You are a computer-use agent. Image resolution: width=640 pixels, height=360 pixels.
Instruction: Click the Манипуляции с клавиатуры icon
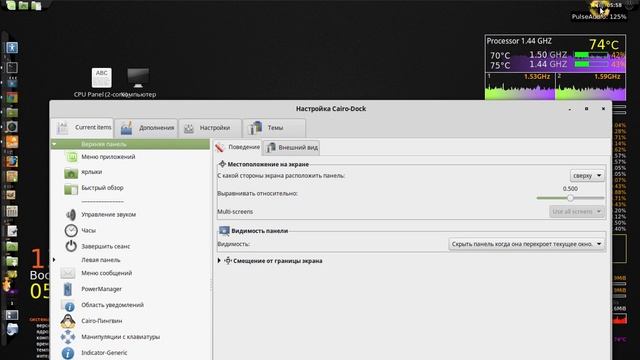tap(68, 337)
